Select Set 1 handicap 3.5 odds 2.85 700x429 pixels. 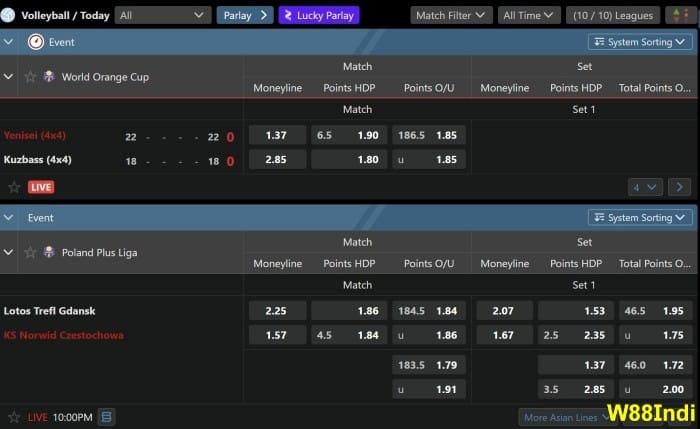pyautogui.click(x=575, y=389)
